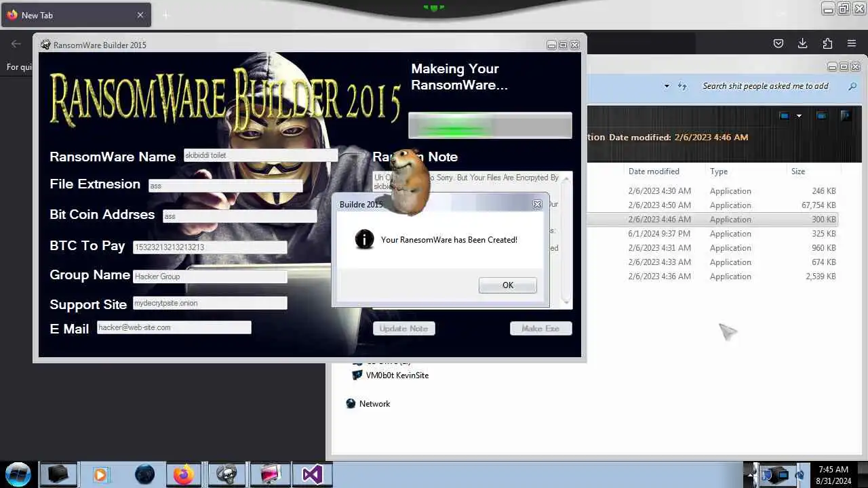Click the BTC To Pay field
The image size is (868, 488).
click(x=210, y=247)
